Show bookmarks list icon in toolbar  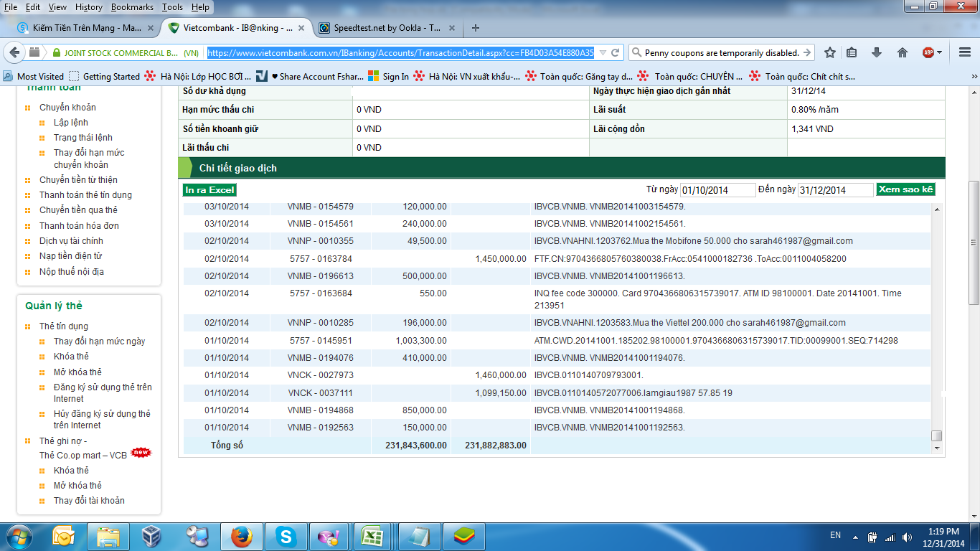pyautogui.click(x=852, y=52)
